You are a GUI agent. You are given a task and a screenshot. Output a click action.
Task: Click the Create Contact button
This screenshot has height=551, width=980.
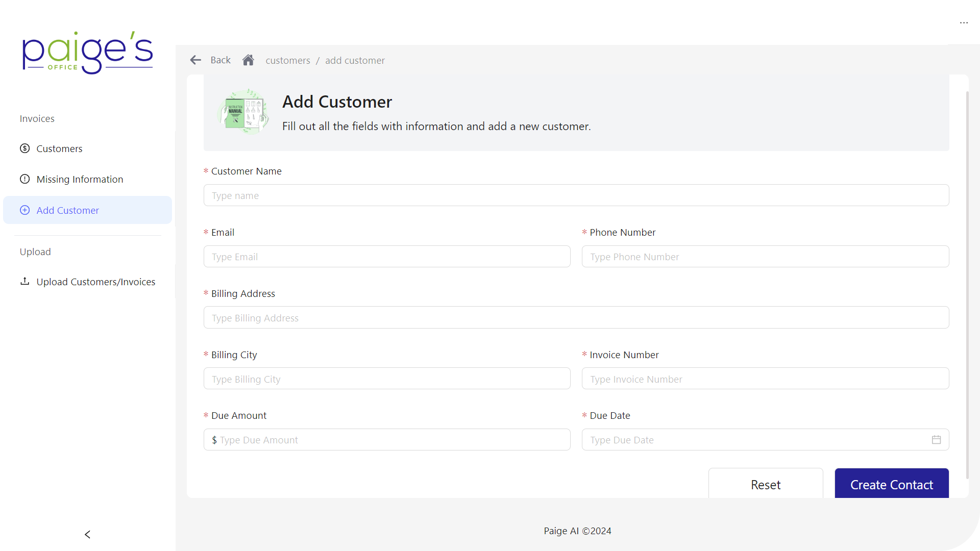891,485
